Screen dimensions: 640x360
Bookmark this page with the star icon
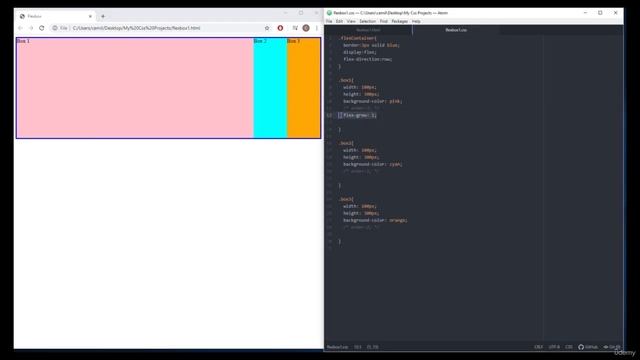tap(267, 28)
